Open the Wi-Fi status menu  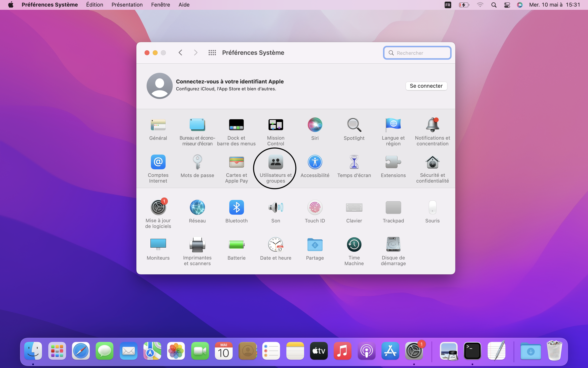[x=480, y=5]
